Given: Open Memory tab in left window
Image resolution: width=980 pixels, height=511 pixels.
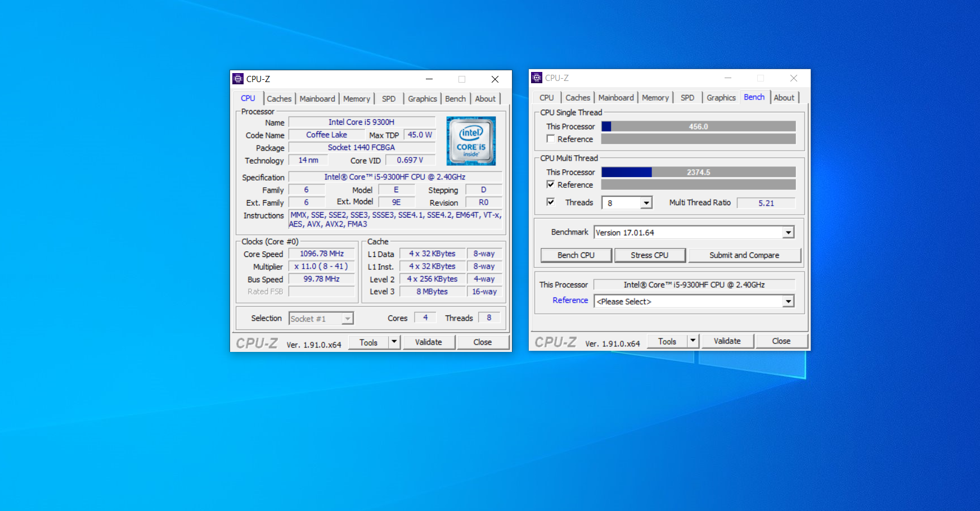Looking at the screenshot, I should coord(357,99).
